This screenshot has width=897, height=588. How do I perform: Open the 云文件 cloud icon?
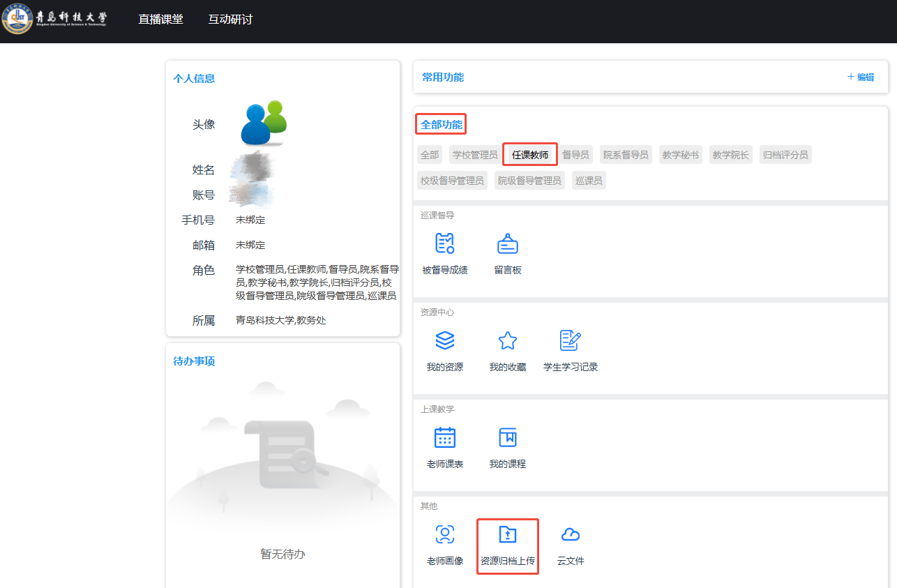pos(570,534)
